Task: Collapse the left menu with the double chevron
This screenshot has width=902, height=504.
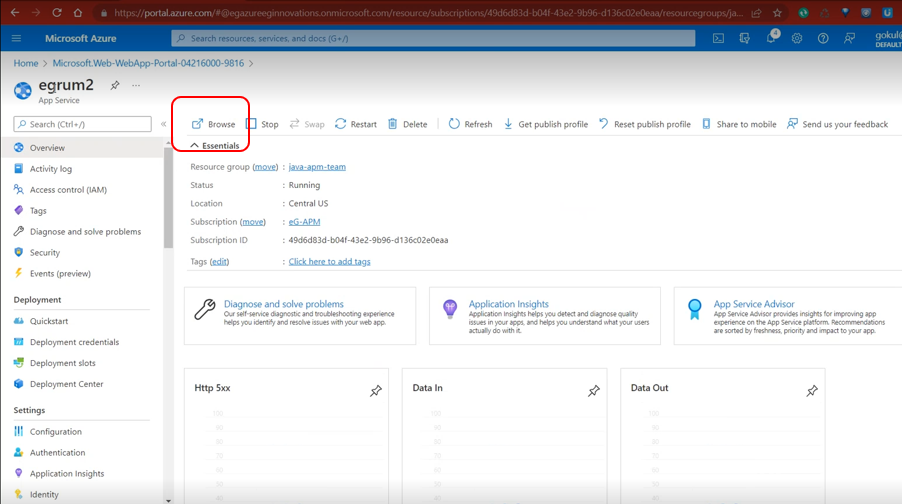Action: click(x=163, y=124)
